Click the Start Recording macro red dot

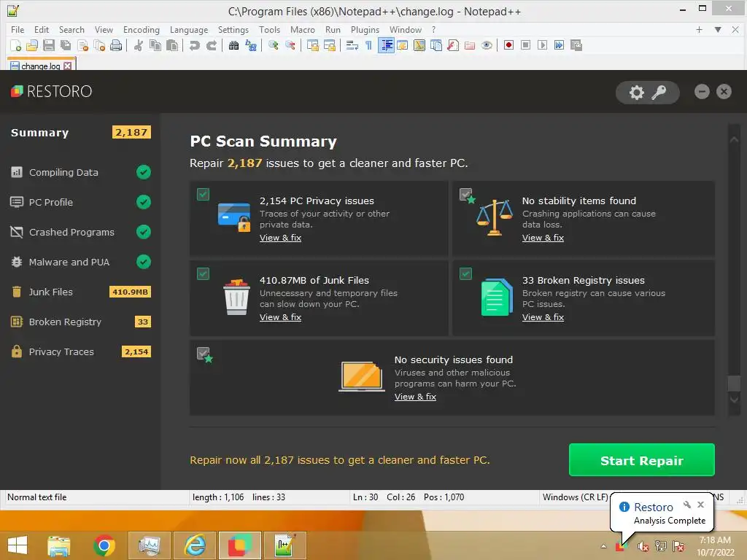508,45
